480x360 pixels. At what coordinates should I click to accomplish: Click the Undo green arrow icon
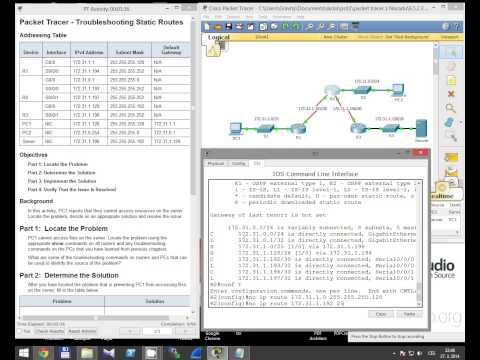click(286, 27)
